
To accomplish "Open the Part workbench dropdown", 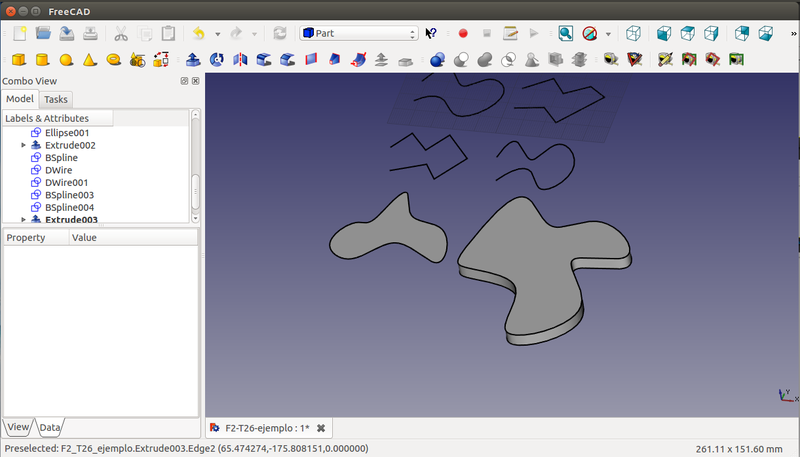I will 358,33.
